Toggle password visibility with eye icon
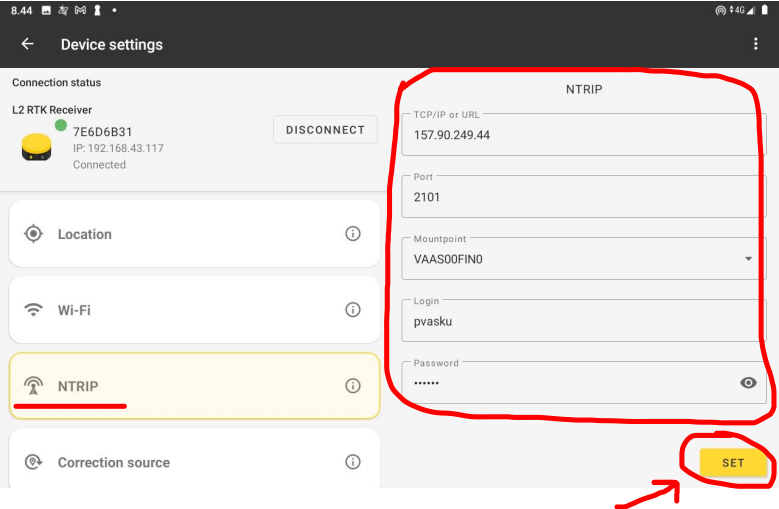This screenshot has height=509, width=779. click(x=747, y=382)
